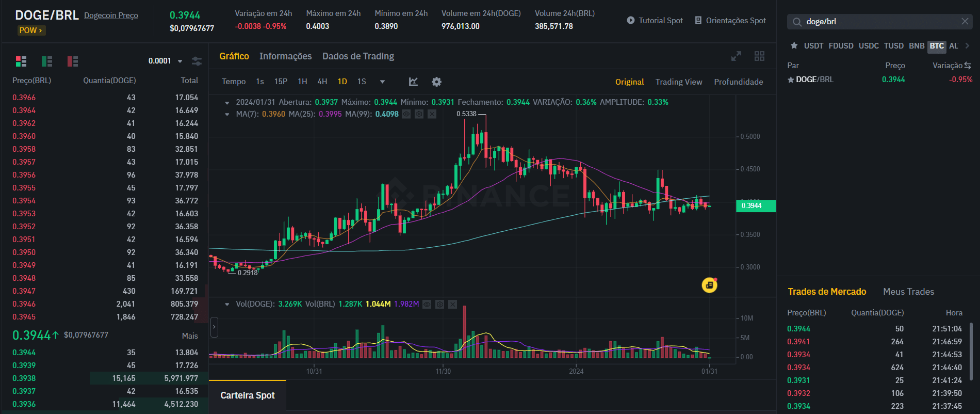The image size is (980, 414).
Task: Click the yellow floating news badge on chart
Action: click(x=710, y=285)
